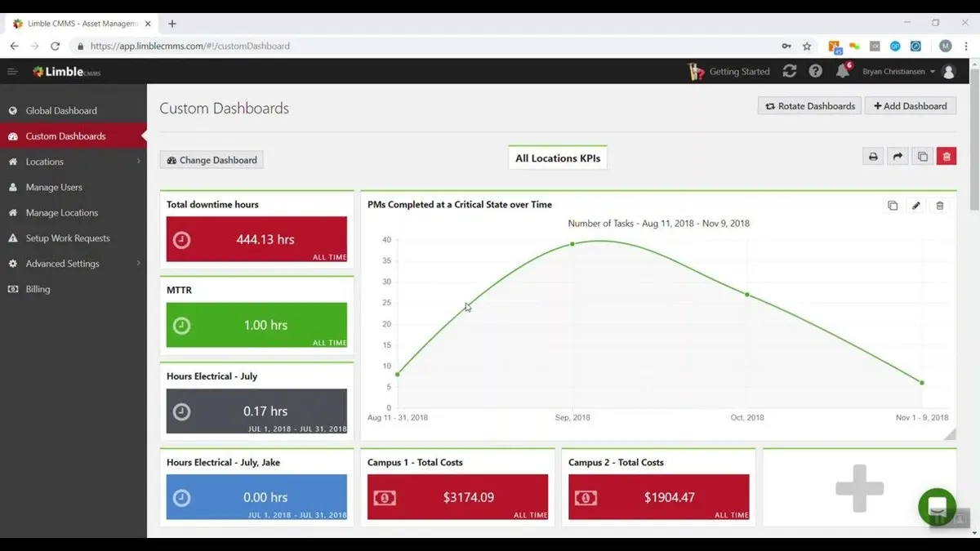The width and height of the screenshot is (980, 551).
Task: Click the Rotate Dashboards button
Action: click(x=809, y=106)
